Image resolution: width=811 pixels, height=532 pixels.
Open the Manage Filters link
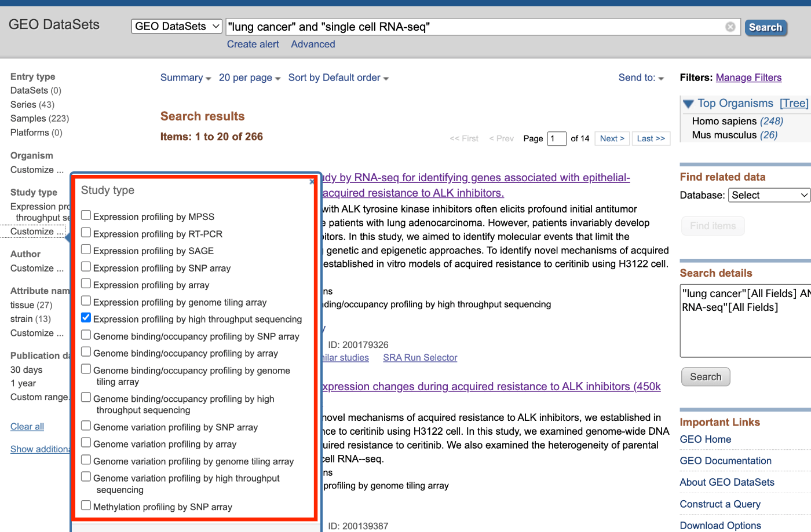(x=748, y=78)
